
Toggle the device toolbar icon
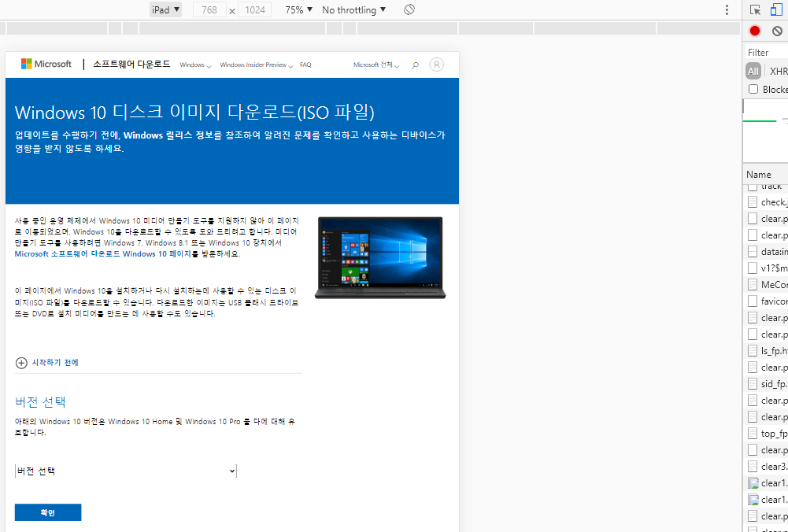tap(777, 10)
